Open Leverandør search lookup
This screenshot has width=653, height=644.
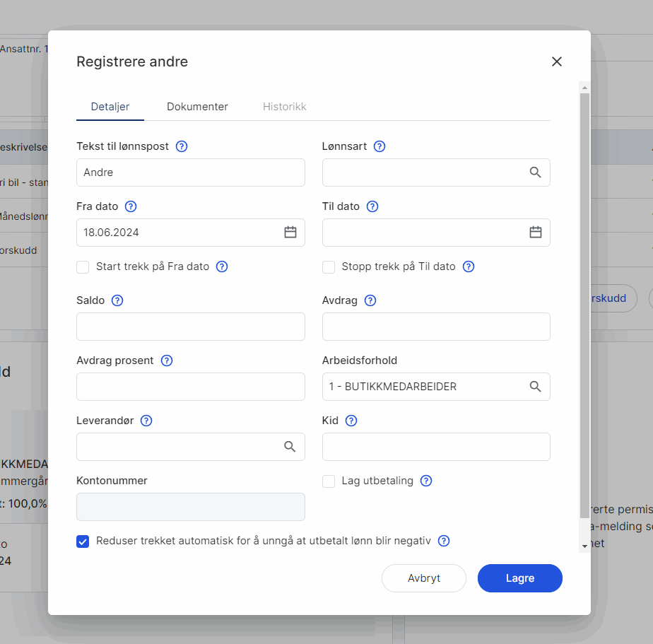(x=290, y=447)
